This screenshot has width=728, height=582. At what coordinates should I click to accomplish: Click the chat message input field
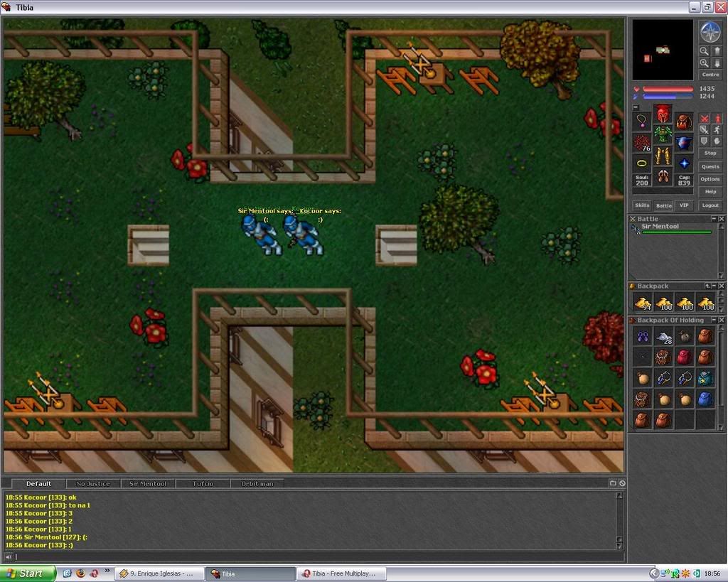point(318,556)
